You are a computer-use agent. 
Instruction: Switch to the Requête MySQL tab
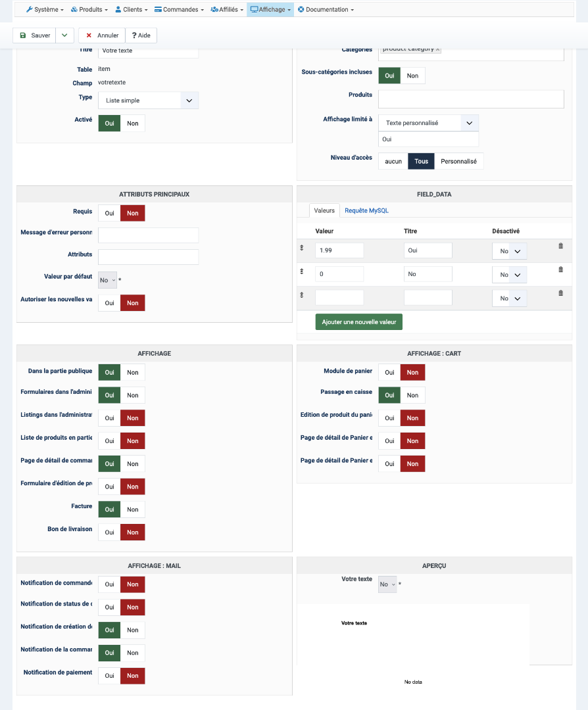[366, 210]
